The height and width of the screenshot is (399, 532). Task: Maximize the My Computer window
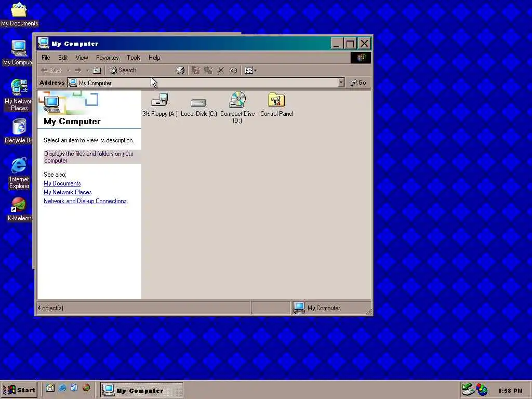[x=350, y=44]
